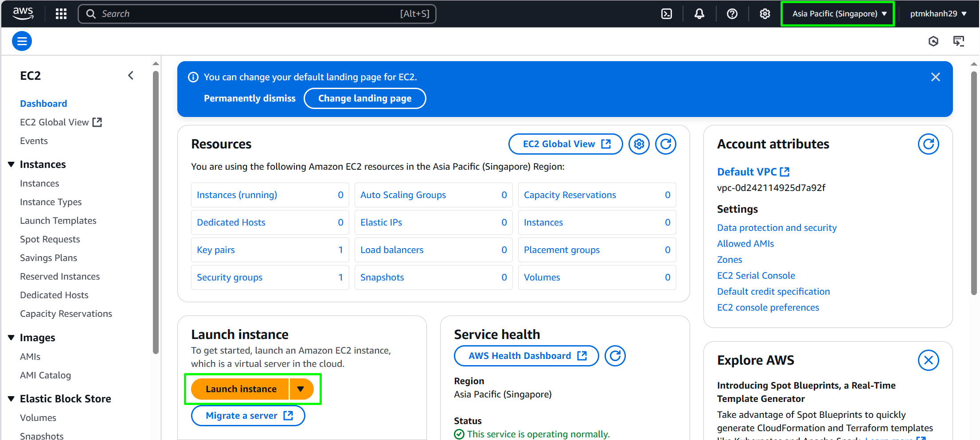Screen dimensions: 980x440
Task: Open Snapshots resource link
Action: coord(382,277)
